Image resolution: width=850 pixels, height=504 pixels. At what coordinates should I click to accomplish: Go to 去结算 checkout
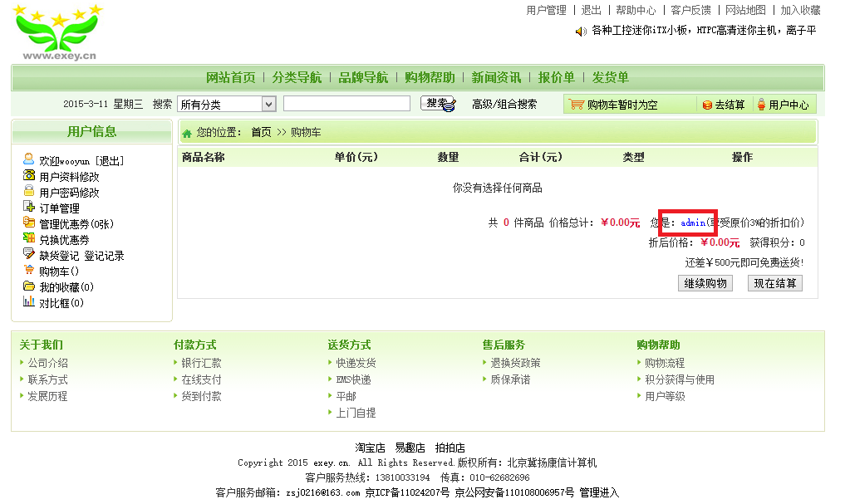pos(730,105)
